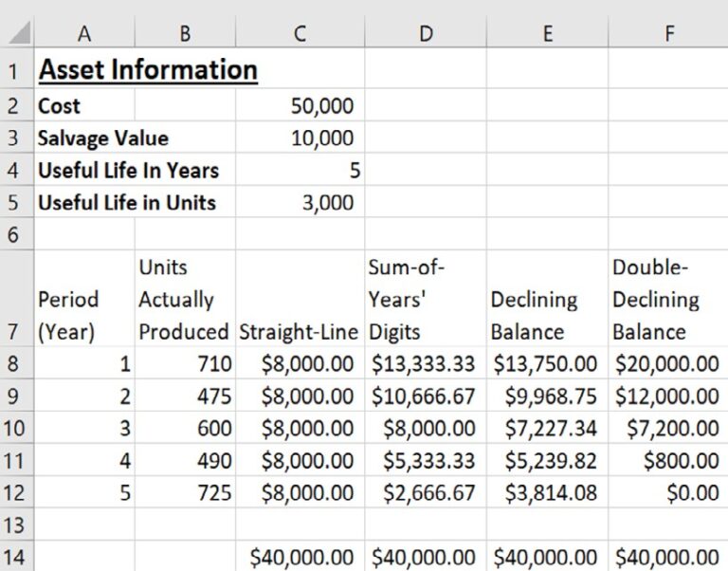Select column B header
The width and height of the screenshot is (728, 571).
pos(185,33)
